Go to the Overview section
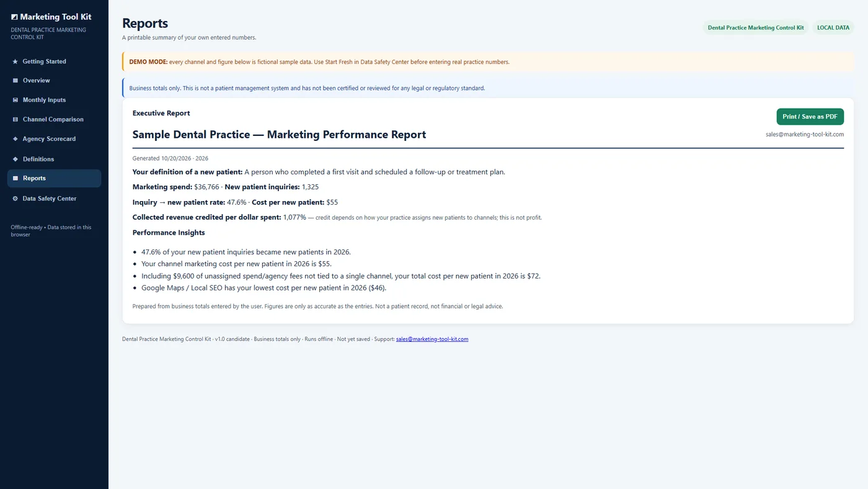 pos(54,81)
